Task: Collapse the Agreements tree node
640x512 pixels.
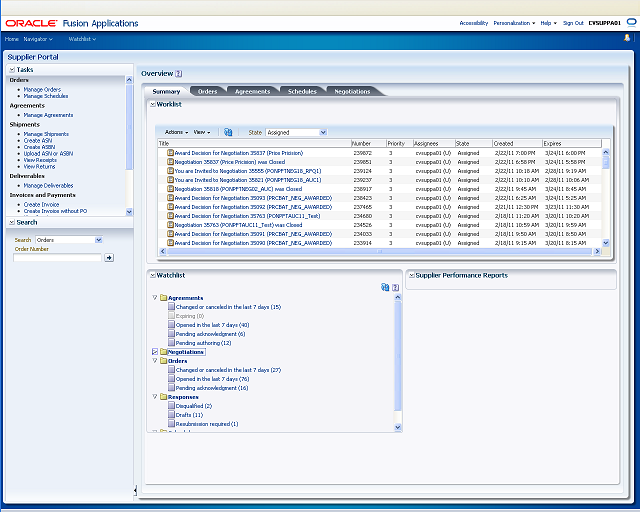Action: pyautogui.click(x=155, y=298)
